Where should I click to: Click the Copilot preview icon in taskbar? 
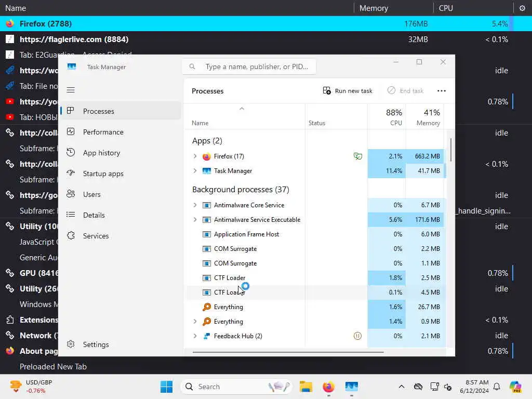click(x=515, y=387)
